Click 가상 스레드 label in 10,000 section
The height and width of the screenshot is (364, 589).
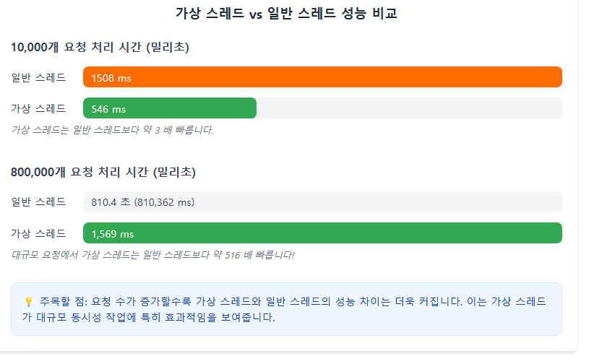[x=38, y=109]
